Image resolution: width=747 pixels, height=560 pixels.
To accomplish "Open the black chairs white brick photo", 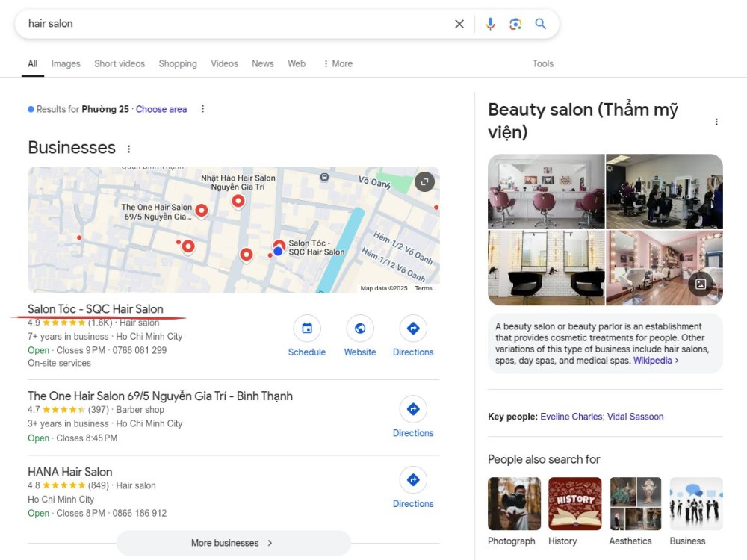I will [x=547, y=267].
